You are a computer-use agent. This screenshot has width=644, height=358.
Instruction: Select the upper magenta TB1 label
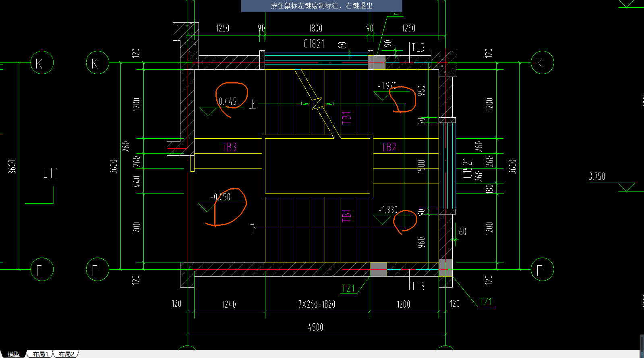coord(346,118)
